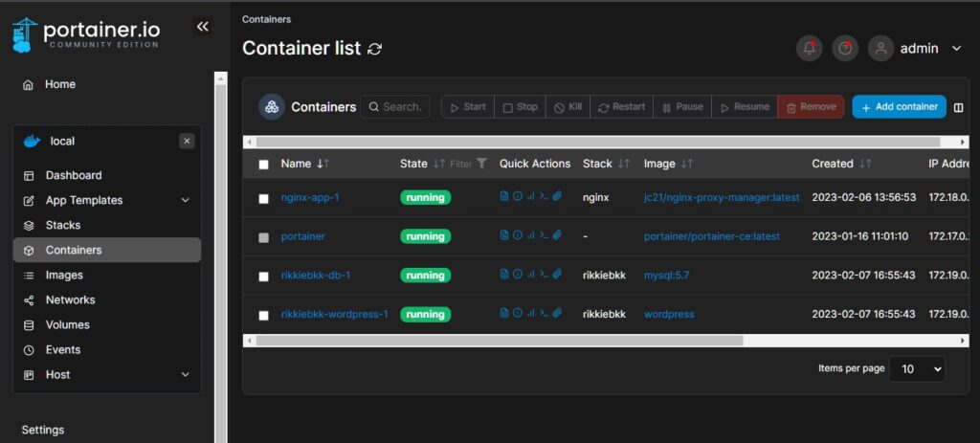Click the user avatar icon

point(880,48)
